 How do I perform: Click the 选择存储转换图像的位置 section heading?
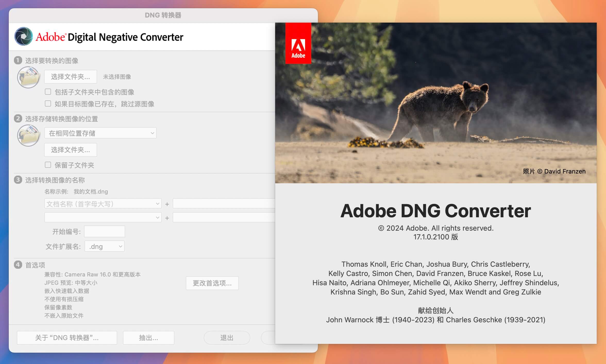[62, 119]
